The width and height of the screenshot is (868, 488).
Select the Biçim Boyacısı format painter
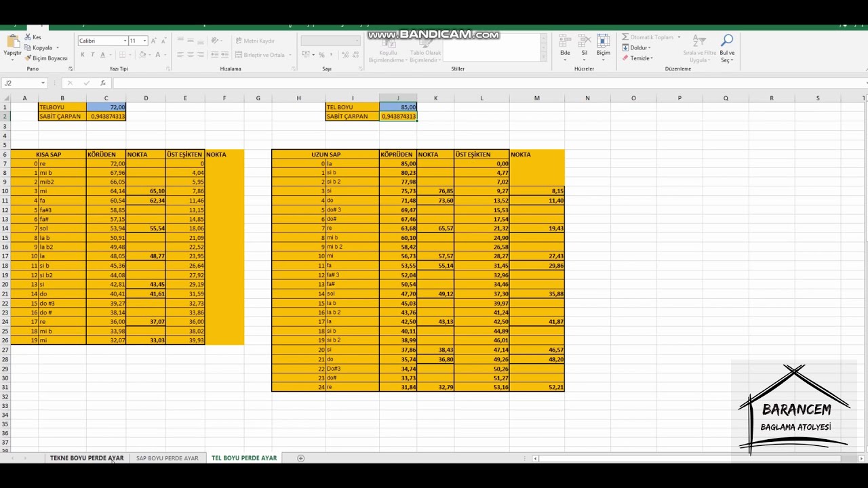pos(47,58)
